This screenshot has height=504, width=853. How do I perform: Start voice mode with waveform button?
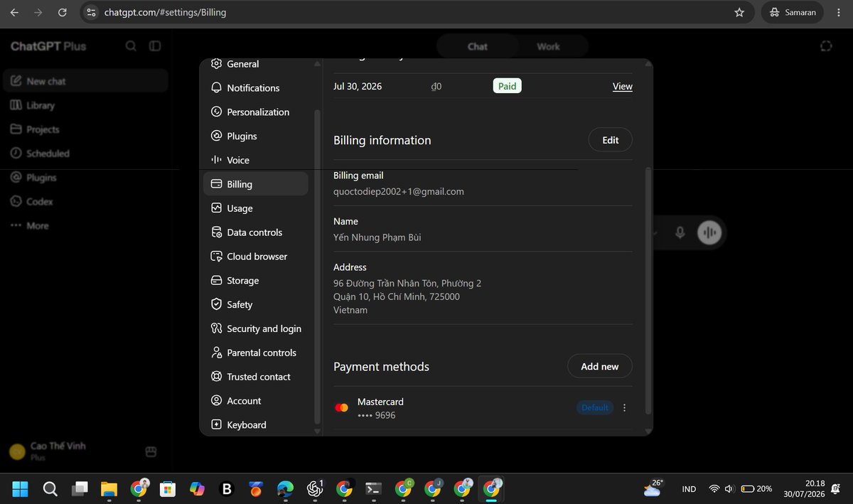click(709, 232)
